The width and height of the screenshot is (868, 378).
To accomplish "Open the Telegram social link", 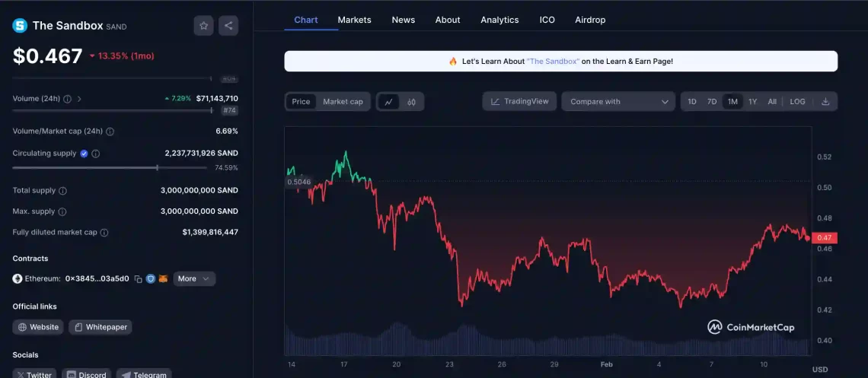I will click(144, 373).
